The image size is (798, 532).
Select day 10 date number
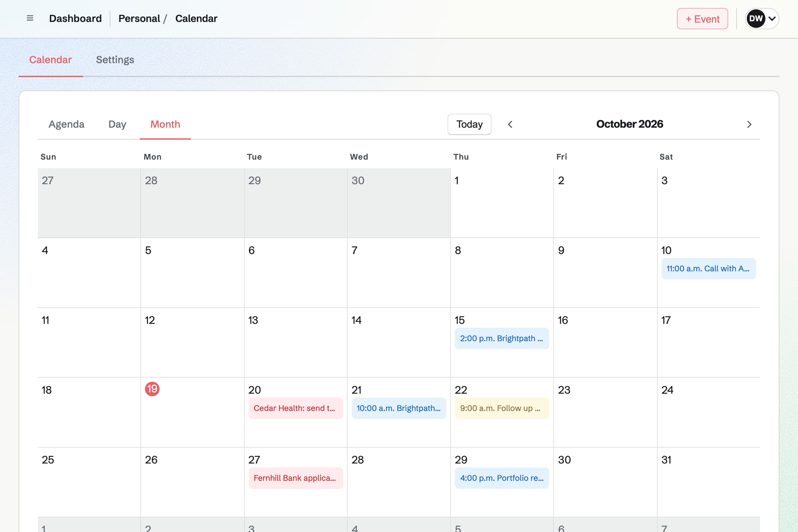pyautogui.click(x=666, y=250)
